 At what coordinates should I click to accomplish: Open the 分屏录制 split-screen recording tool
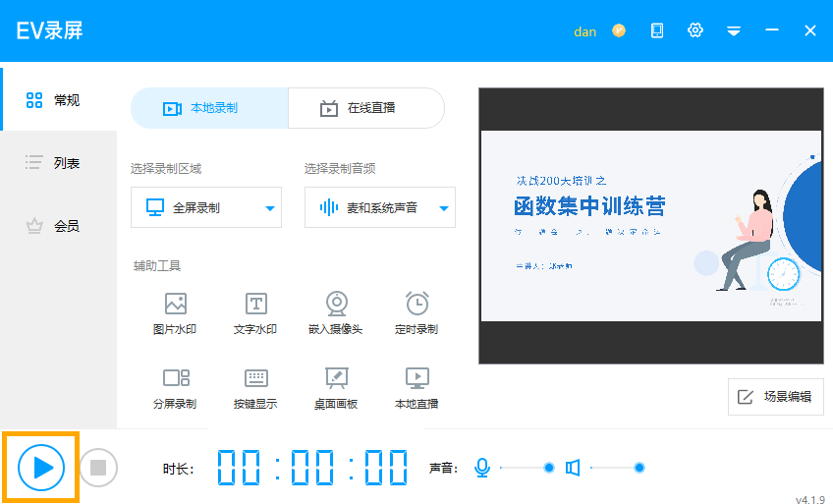tap(175, 389)
